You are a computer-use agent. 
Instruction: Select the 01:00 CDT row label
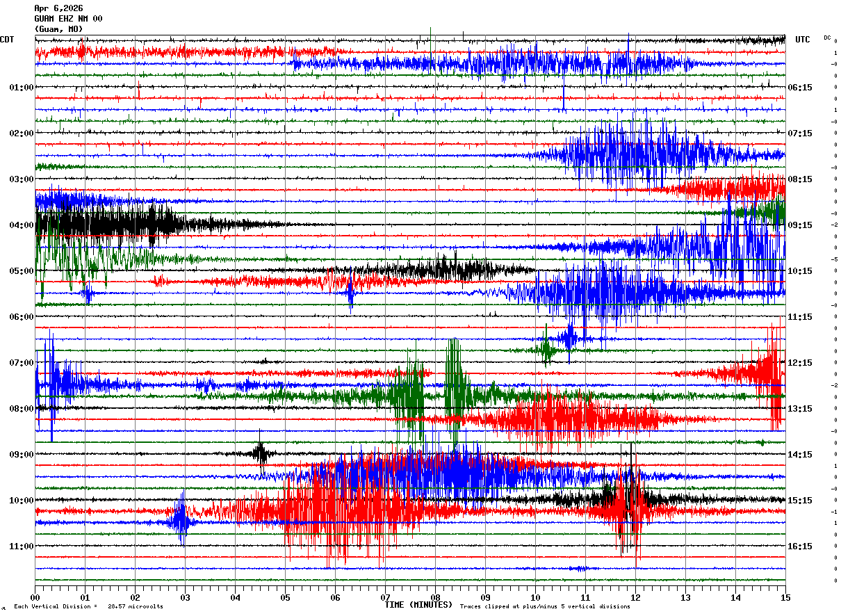pos(22,88)
